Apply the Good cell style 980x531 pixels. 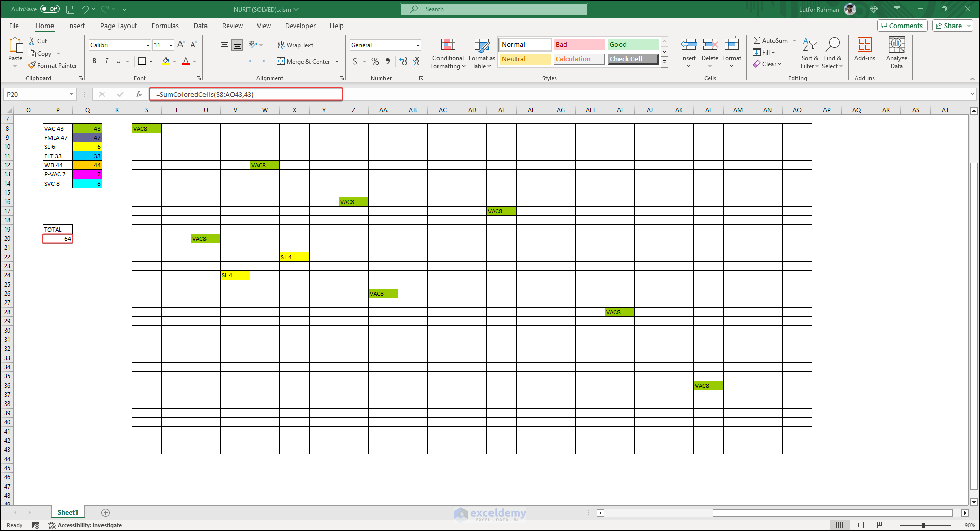pyautogui.click(x=633, y=45)
